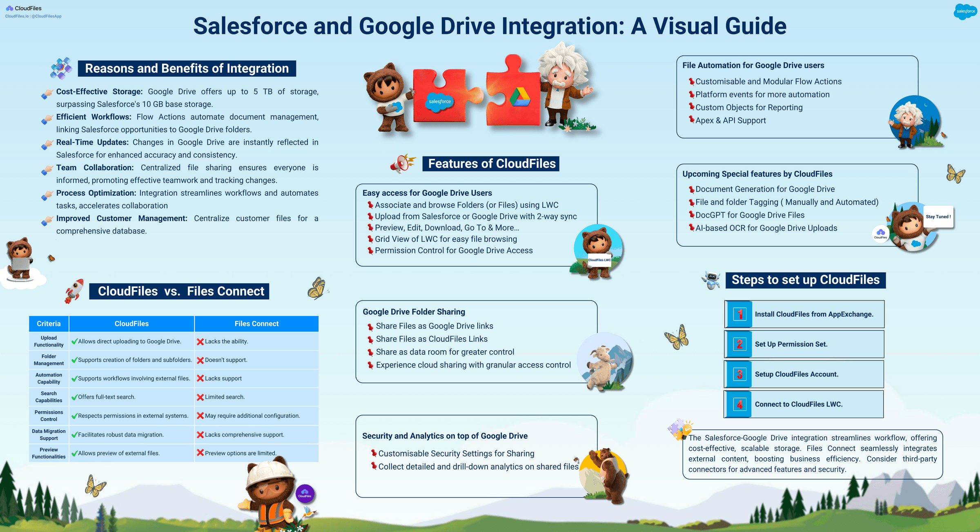Click the Stay Tuned sign held by mascot
The width and height of the screenshot is (980, 532).
click(x=938, y=217)
